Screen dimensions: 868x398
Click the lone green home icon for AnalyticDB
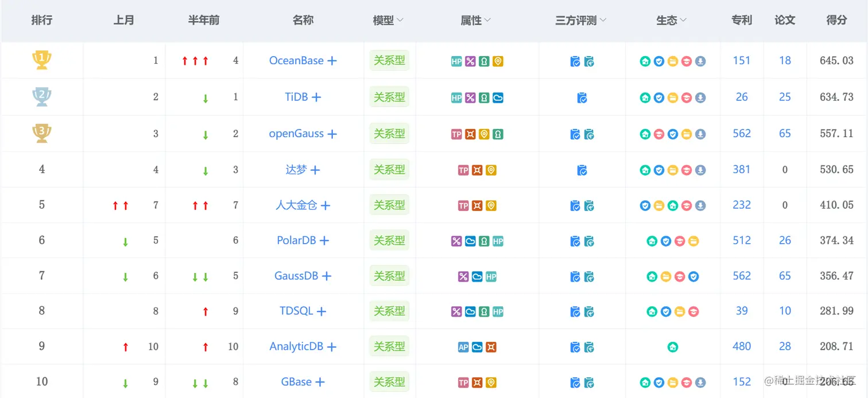coord(673,348)
